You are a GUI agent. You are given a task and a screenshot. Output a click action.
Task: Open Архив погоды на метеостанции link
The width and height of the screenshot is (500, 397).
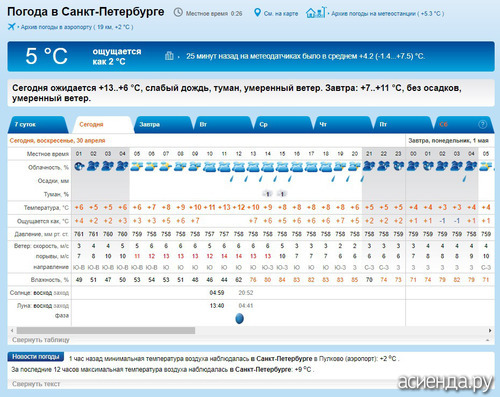coord(387,14)
